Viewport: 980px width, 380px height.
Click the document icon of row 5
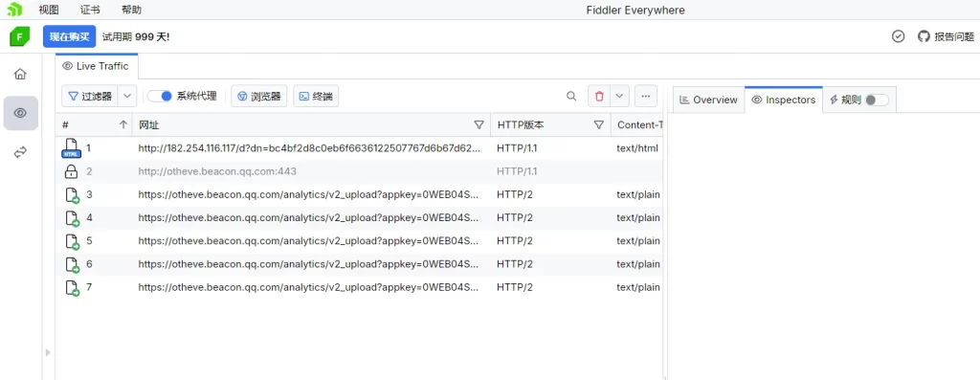click(73, 241)
